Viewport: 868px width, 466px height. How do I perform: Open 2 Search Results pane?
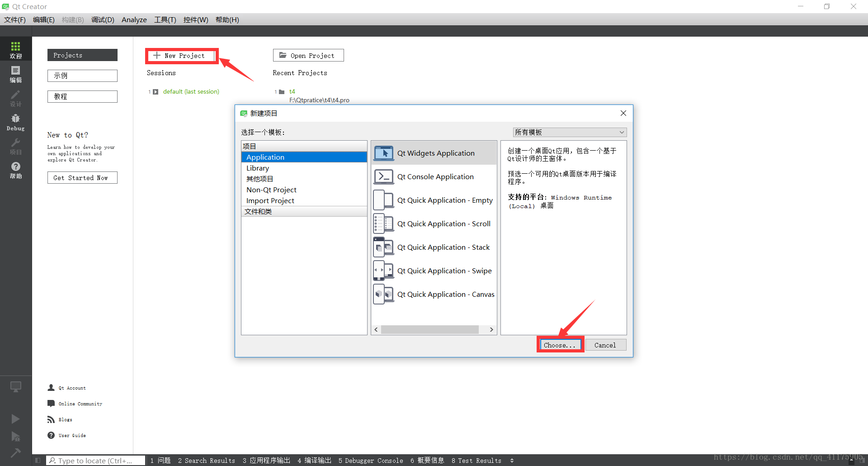coord(207,461)
